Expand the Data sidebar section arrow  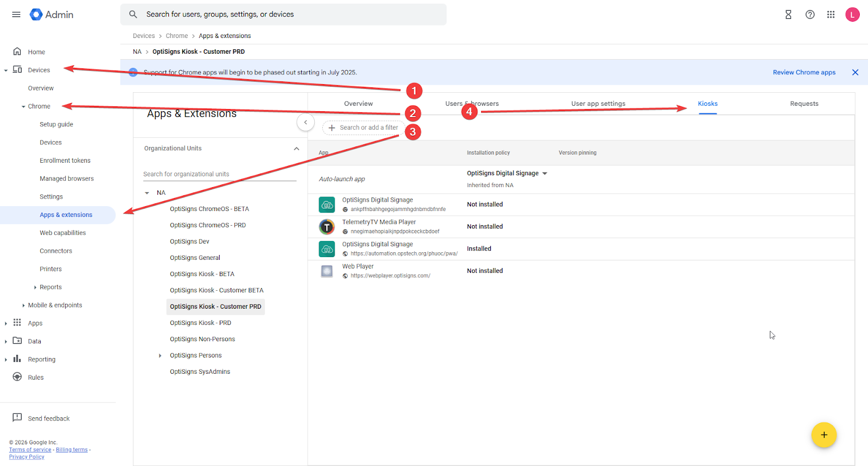coord(5,341)
